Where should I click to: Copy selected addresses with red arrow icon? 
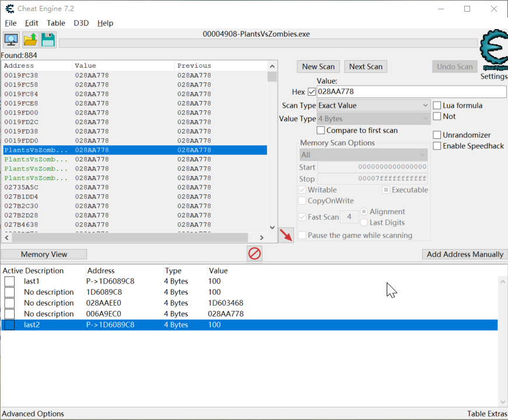(286, 235)
